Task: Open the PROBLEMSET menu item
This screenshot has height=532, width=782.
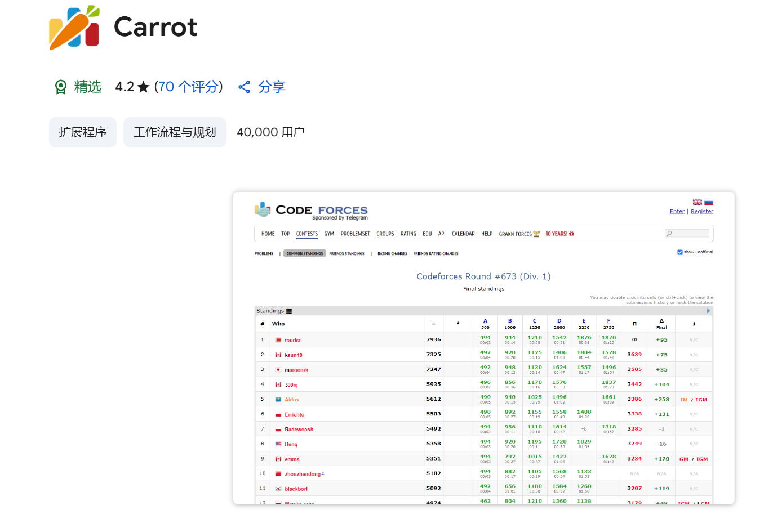Action: [x=355, y=233]
